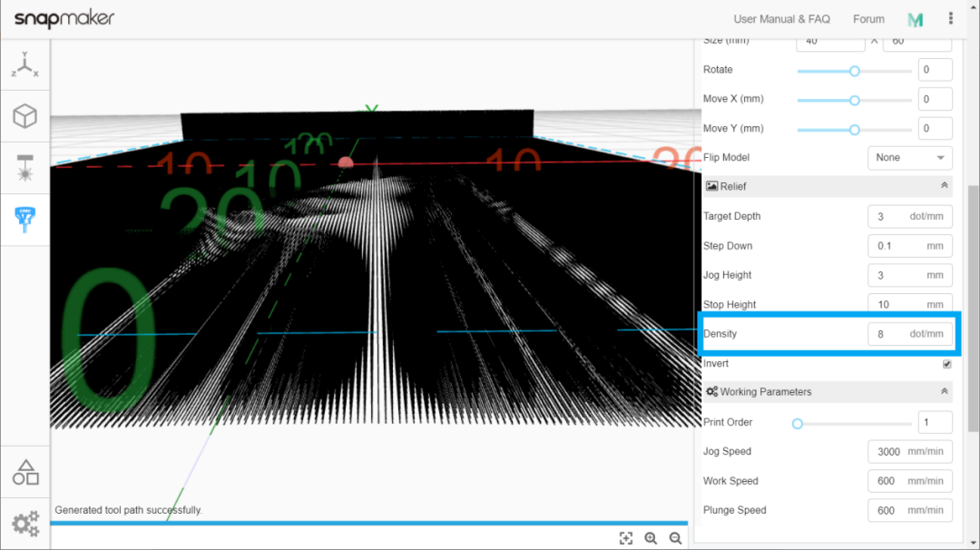This screenshot has width=980, height=550.
Task: Click the Relief picture icon
Action: (711, 186)
